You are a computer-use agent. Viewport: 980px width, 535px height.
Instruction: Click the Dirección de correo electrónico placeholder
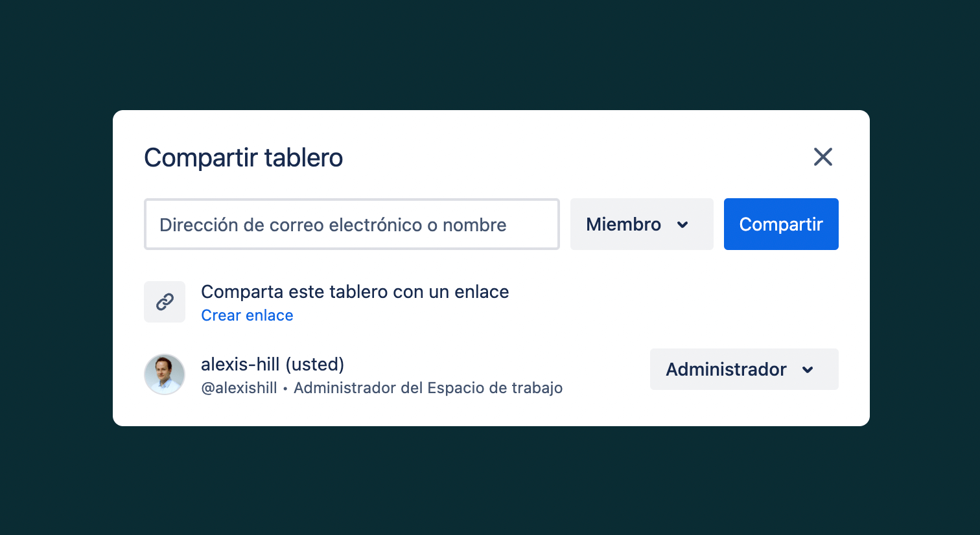click(332, 225)
